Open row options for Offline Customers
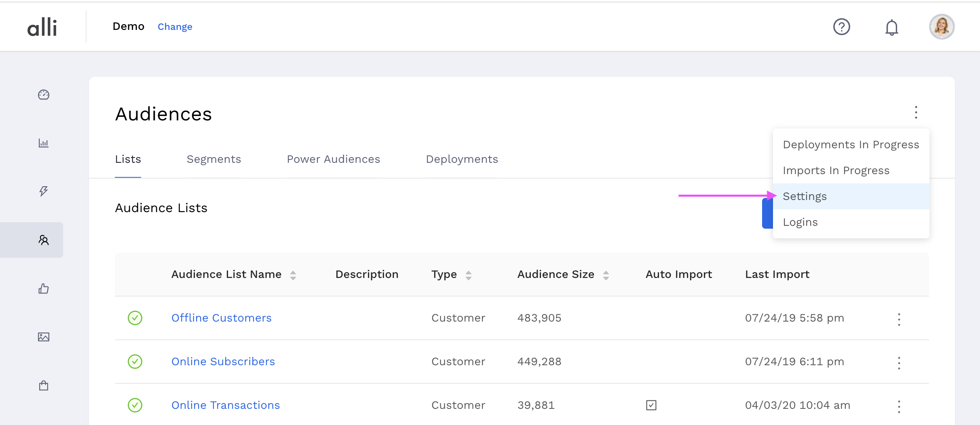 point(899,319)
